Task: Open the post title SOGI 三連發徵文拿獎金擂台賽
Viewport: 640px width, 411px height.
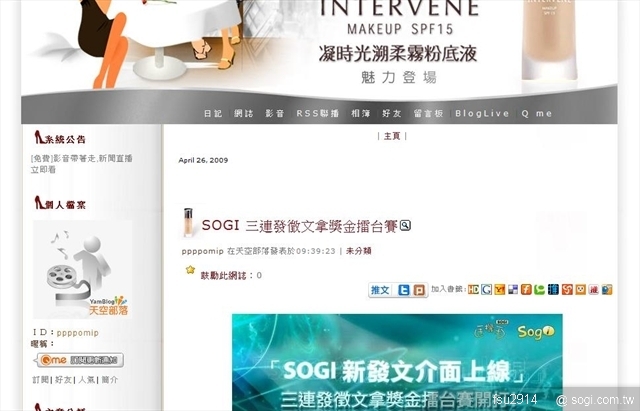Action: coord(300,225)
